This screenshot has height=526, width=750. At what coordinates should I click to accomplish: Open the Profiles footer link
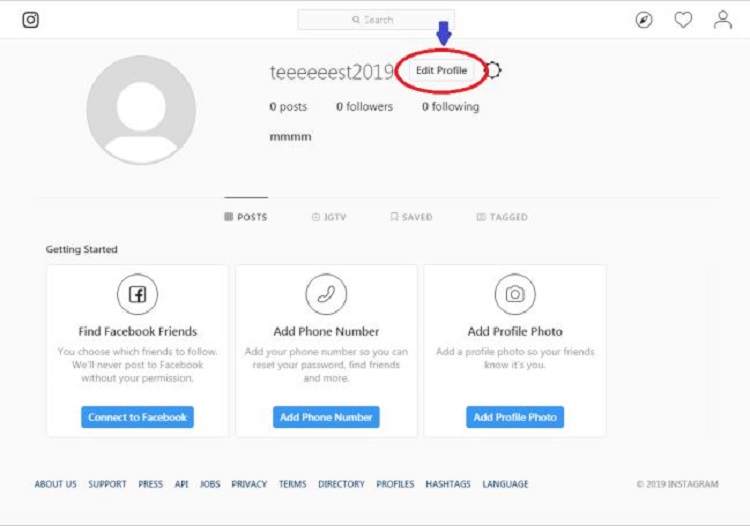click(395, 484)
